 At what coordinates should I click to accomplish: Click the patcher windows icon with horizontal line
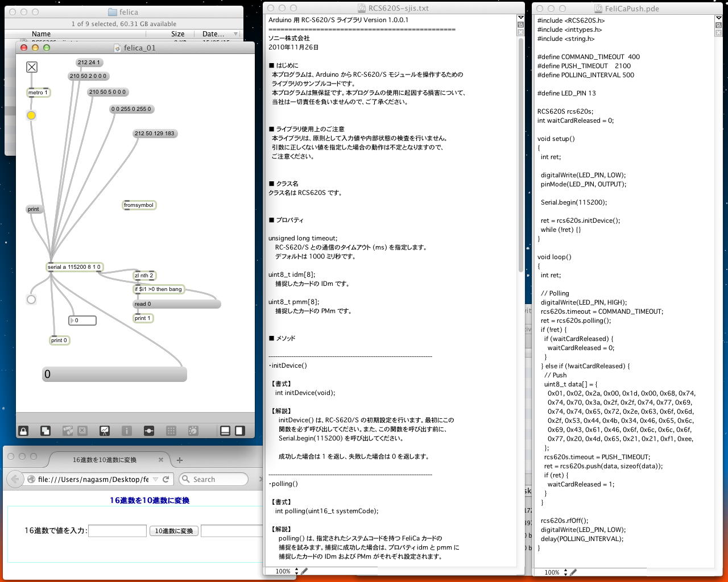149,431
